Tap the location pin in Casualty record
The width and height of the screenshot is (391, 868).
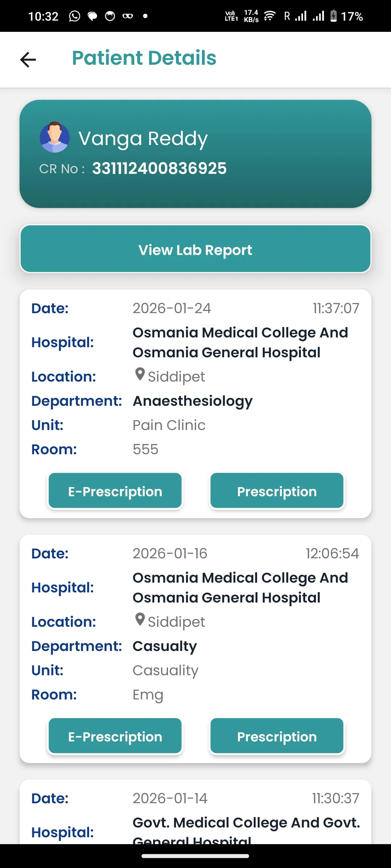coord(140,620)
